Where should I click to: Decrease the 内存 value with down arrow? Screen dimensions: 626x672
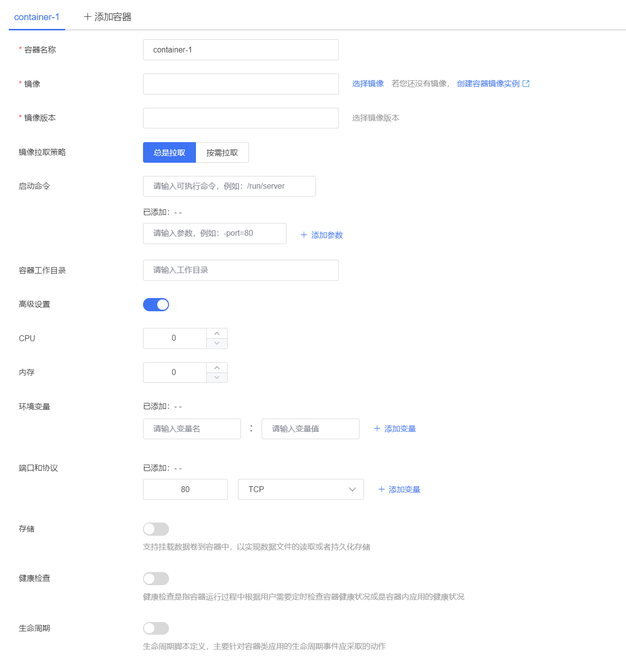click(x=217, y=377)
